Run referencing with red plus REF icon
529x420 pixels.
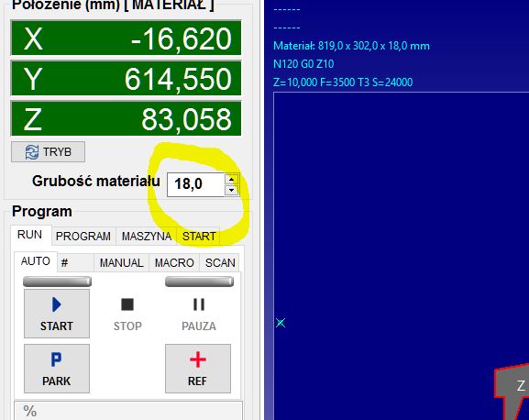click(198, 369)
